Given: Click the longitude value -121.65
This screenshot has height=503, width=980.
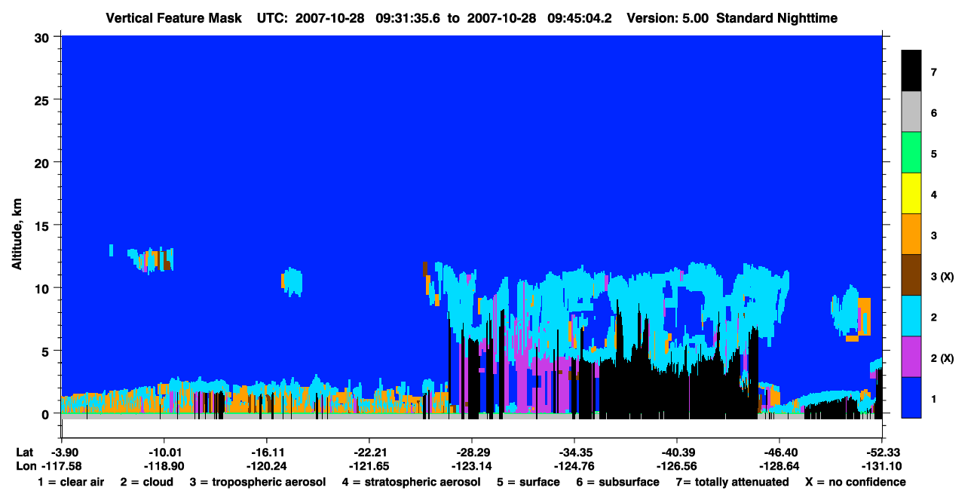Looking at the screenshot, I should (369, 466).
